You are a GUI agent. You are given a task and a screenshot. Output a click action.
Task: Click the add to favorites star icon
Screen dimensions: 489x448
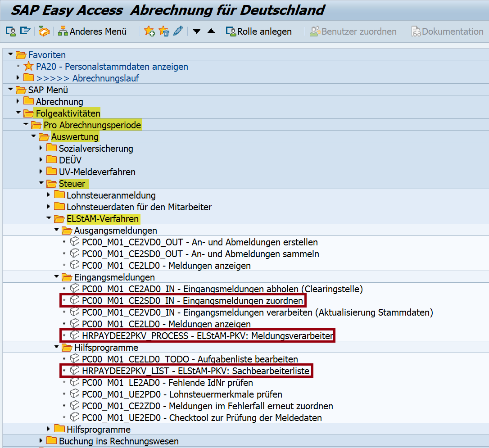[x=149, y=32]
